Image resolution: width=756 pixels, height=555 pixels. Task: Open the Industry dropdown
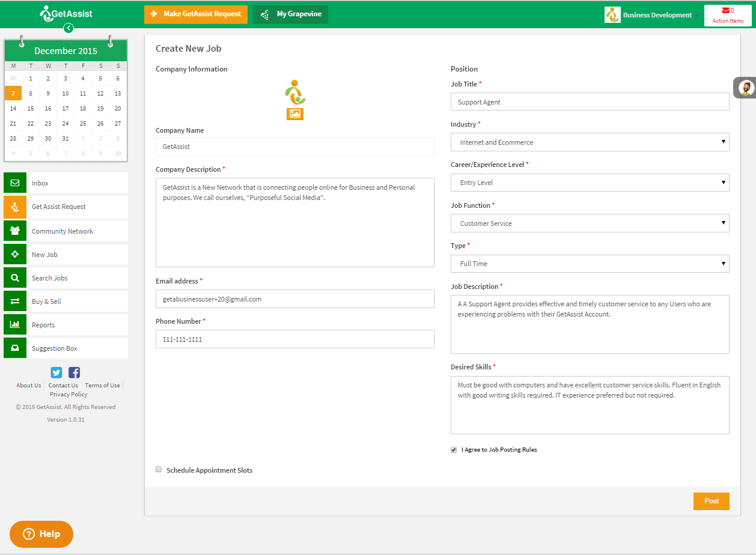tap(590, 142)
